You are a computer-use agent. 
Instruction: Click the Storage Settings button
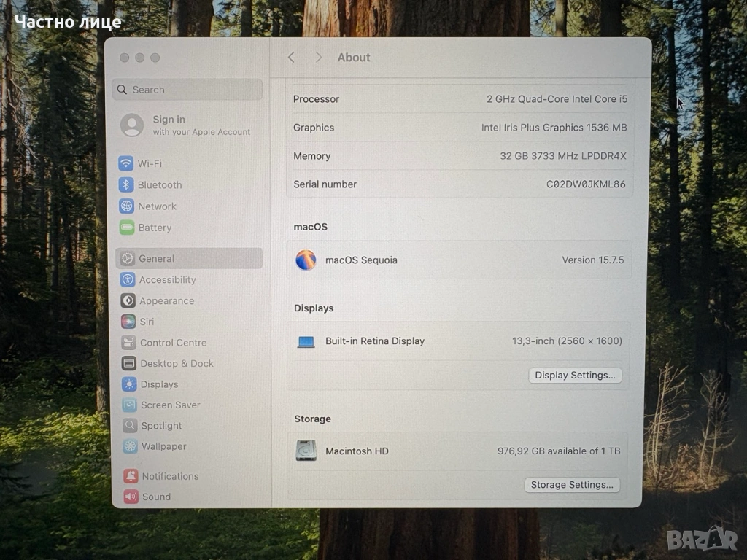[x=572, y=485]
